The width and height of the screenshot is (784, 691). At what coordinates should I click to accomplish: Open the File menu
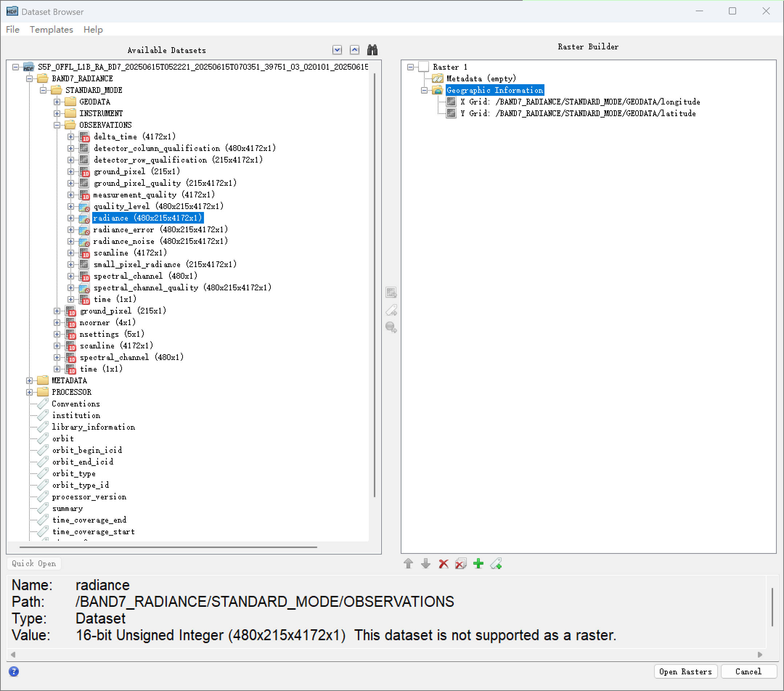pyautogui.click(x=13, y=29)
